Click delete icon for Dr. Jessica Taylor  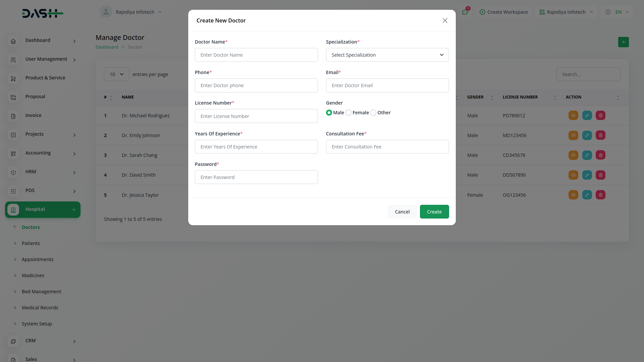tap(600, 195)
